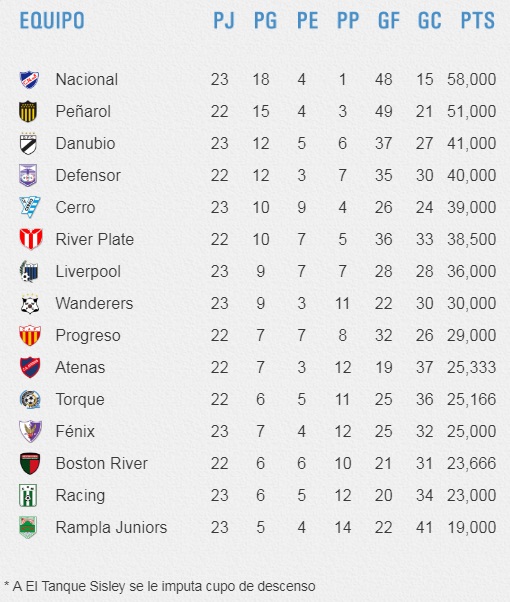The image size is (510, 602).
Task: Sort by the PTS column header
Action: point(478,20)
